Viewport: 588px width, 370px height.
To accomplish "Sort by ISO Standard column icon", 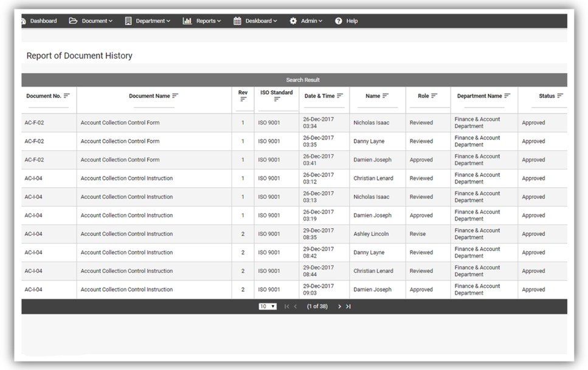I will tap(277, 99).
